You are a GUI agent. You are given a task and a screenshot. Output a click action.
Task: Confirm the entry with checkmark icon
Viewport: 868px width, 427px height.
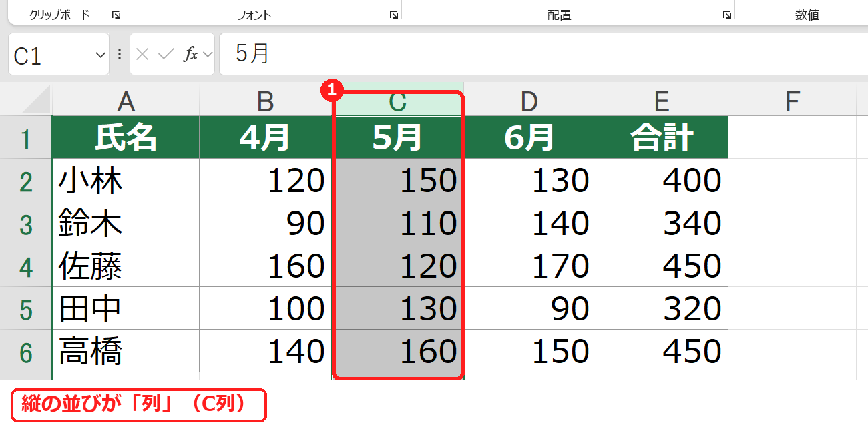pyautogui.click(x=166, y=55)
